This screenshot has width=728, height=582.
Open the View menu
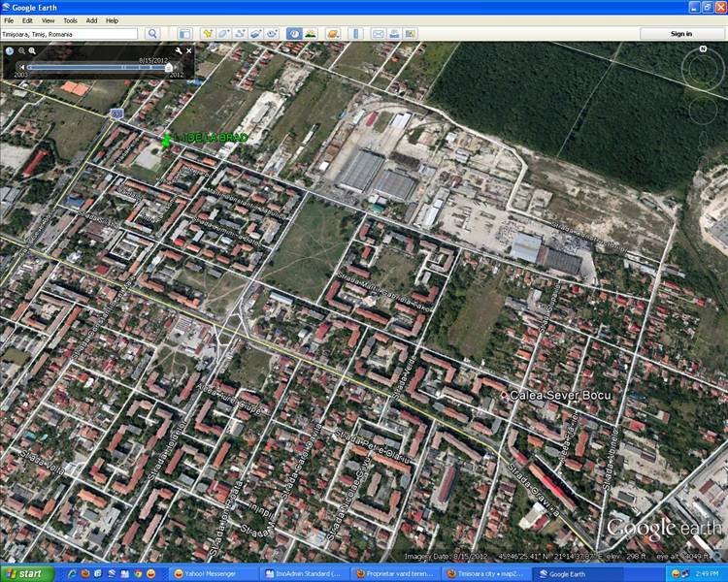coord(48,19)
